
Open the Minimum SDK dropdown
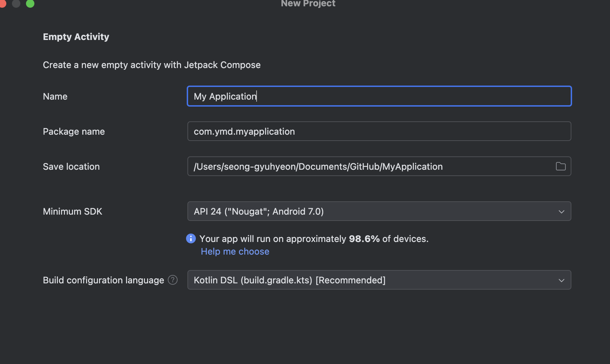tap(379, 211)
